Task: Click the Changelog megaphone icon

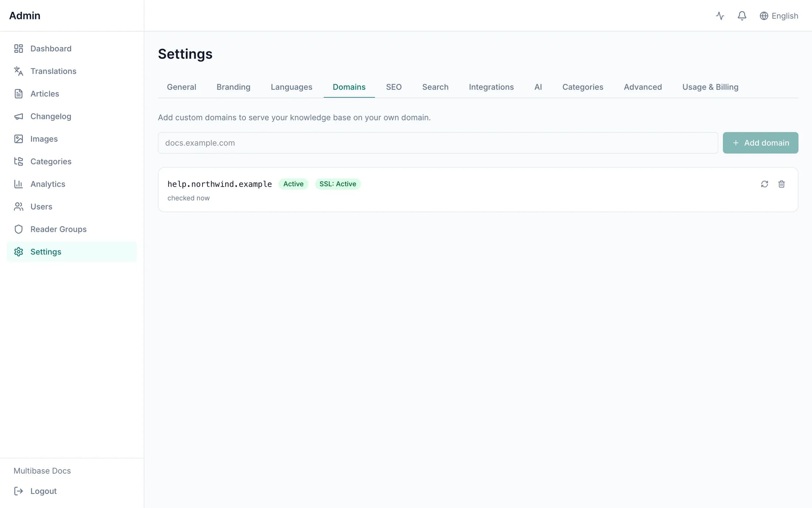Action: point(18,116)
